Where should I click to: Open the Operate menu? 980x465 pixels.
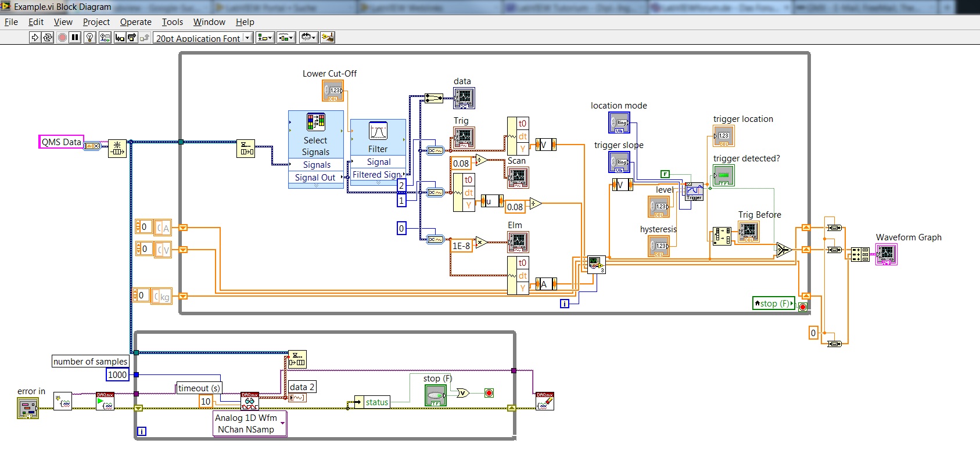(135, 22)
